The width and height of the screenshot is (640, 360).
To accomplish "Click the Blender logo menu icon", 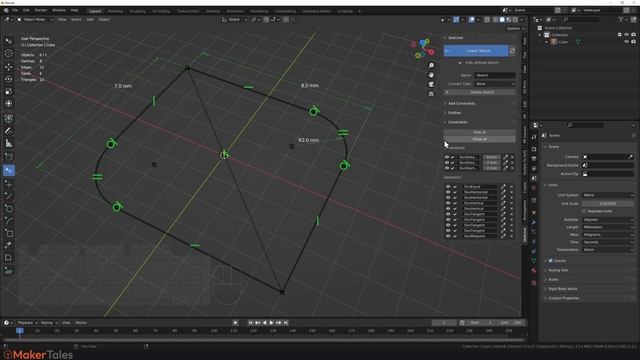I will [6, 10].
